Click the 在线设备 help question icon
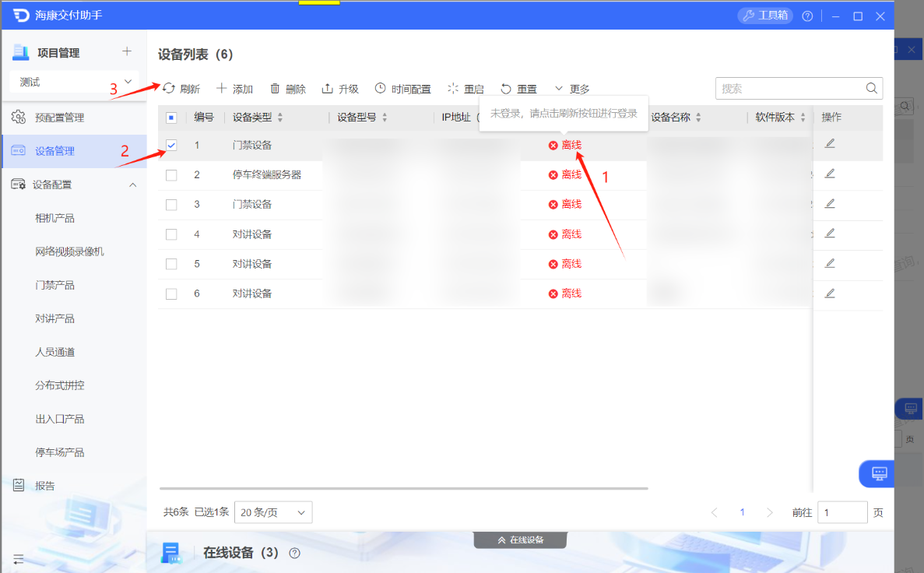This screenshot has width=924, height=573. 295,553
